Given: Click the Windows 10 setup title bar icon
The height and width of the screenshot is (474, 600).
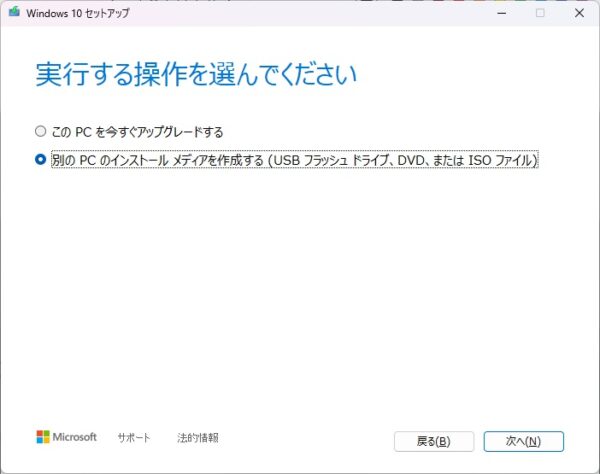Looking at the screenshot, I should click(15, 12).
